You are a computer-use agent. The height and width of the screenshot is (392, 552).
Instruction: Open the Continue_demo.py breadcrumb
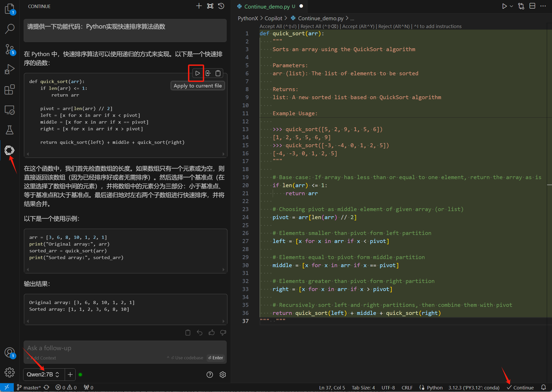(320, 18)
